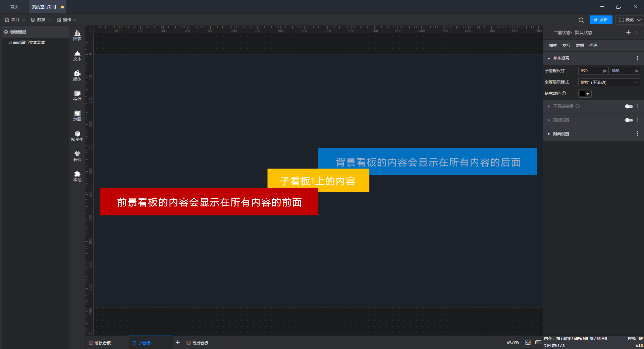Open more options for 基本设置

[638, 58]
